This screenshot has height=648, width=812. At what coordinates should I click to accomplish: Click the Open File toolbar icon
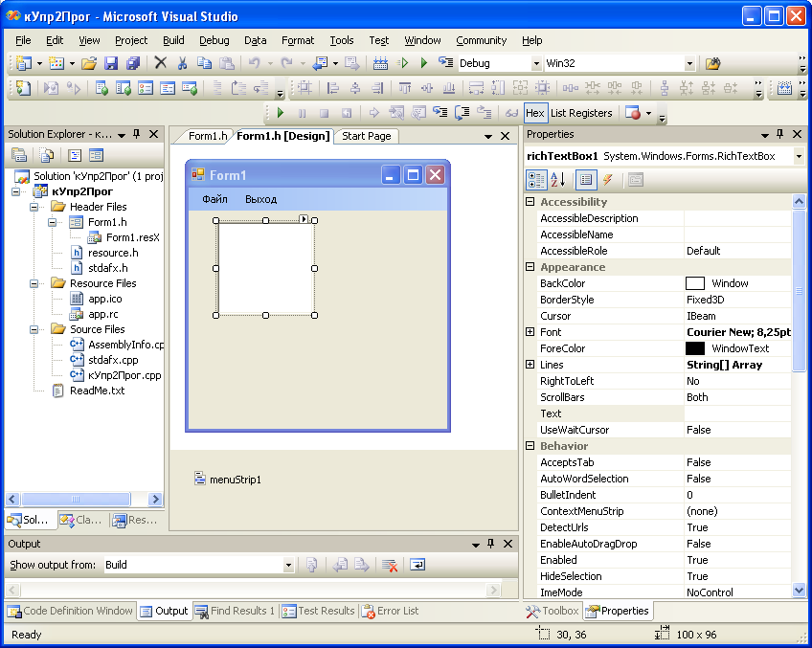pos(89,64)
